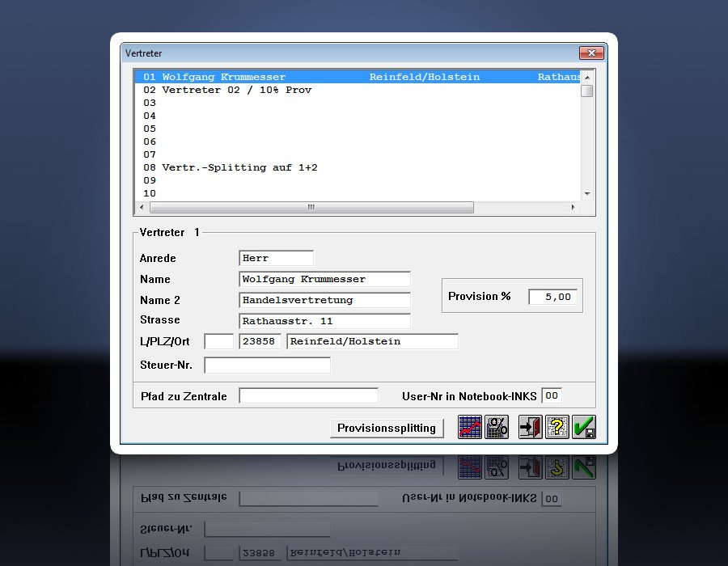This screenshot has width=728, height=566.
Task: Select empty row 07 in list
Action: 357,154
